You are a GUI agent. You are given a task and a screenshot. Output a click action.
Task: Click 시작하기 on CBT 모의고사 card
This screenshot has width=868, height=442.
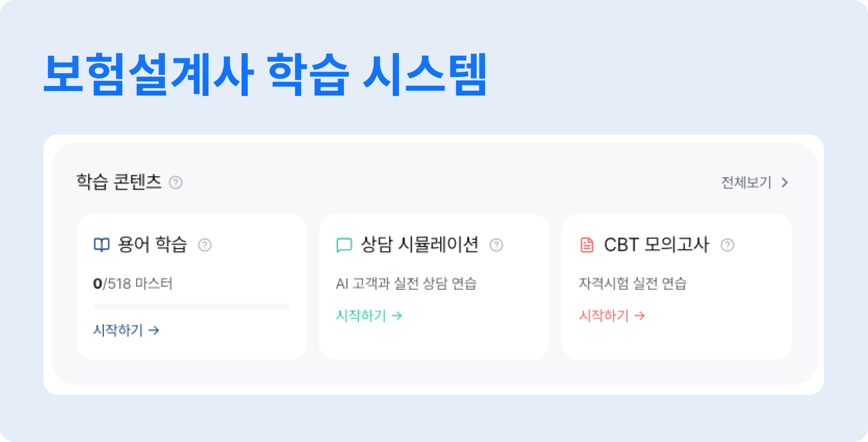pos(604,316)
